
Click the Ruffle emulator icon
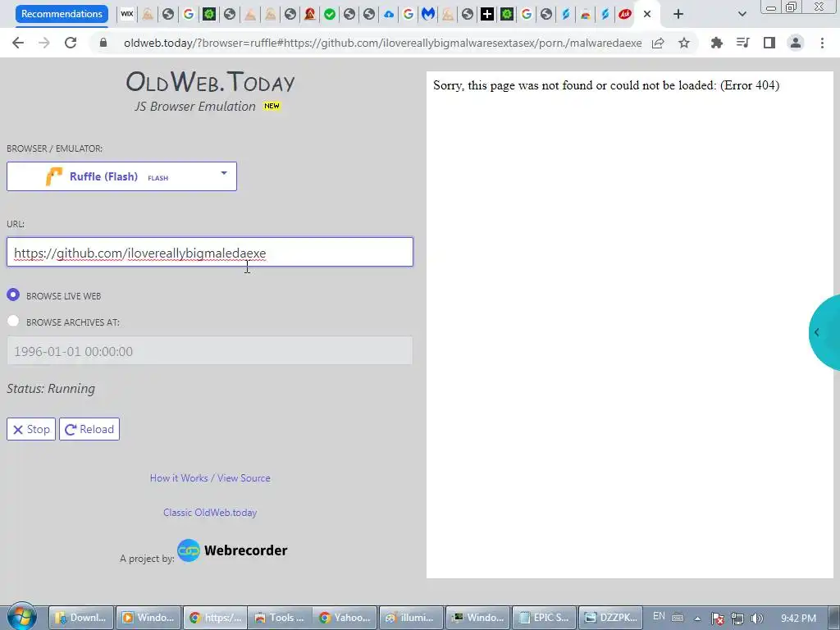(53, 176)
